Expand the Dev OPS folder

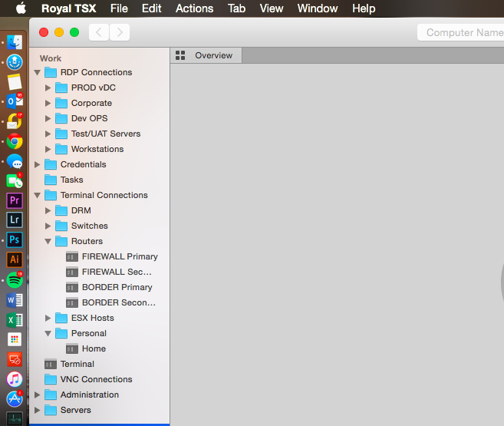[48, 119]
